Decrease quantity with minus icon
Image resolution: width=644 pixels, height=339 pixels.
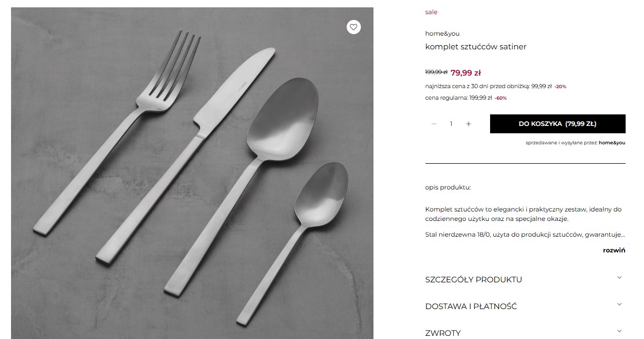(434, 124)
